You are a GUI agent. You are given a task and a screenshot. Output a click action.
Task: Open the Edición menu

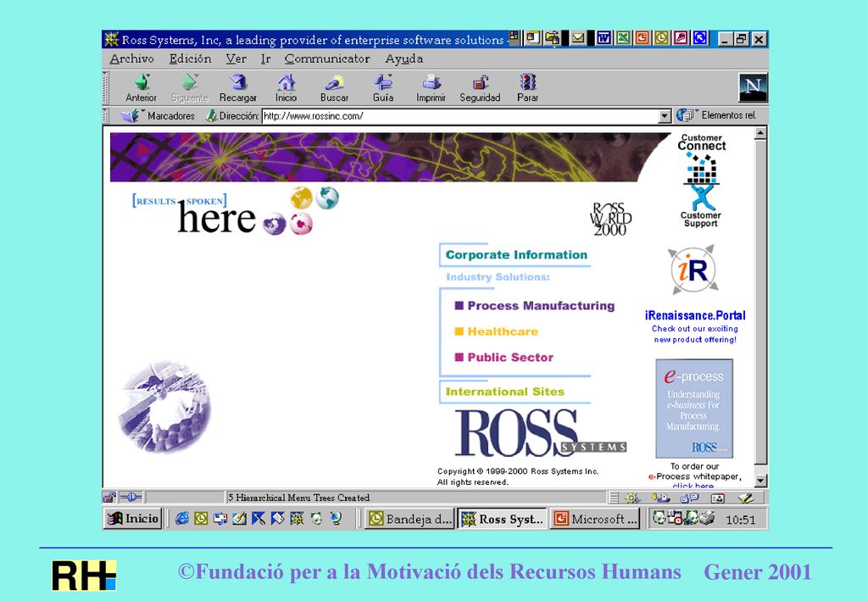190,58
